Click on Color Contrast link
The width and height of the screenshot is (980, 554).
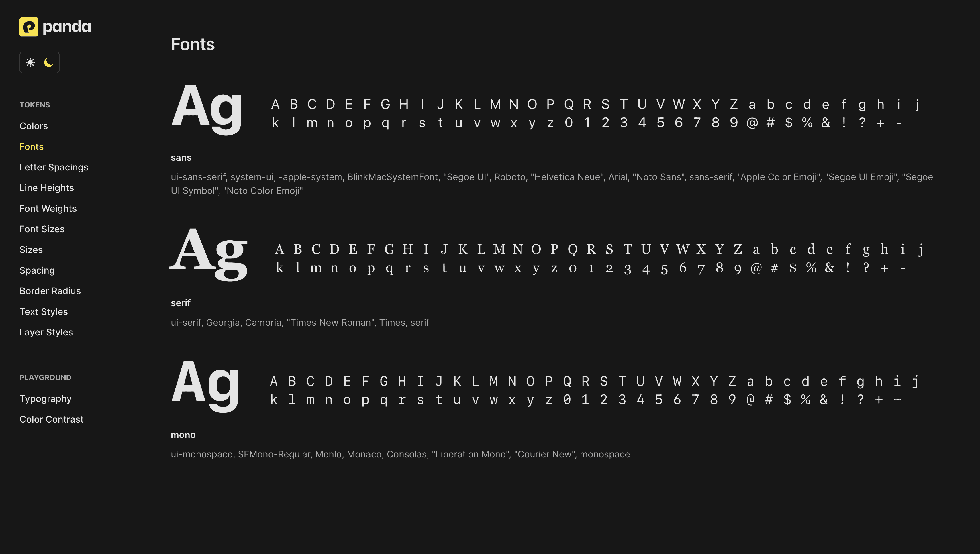tap(51, 419)
